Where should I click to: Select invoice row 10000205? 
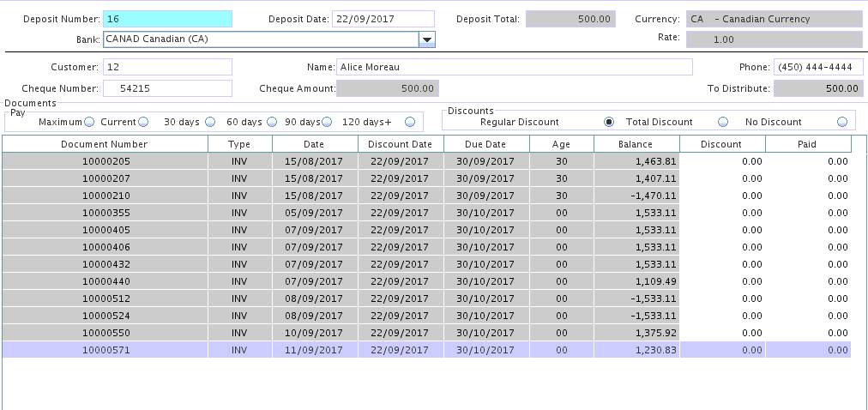[x=105, y=161]
